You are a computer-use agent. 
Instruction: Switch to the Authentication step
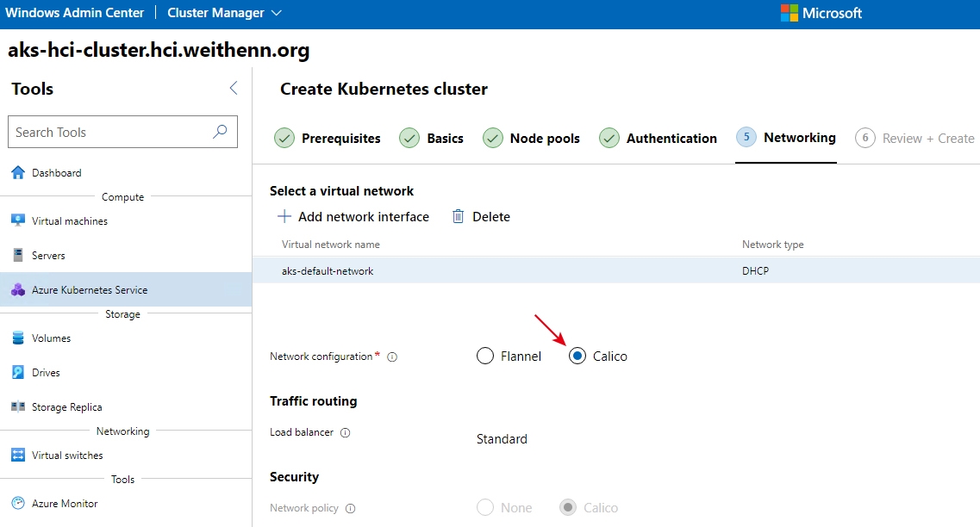(659, 139)
